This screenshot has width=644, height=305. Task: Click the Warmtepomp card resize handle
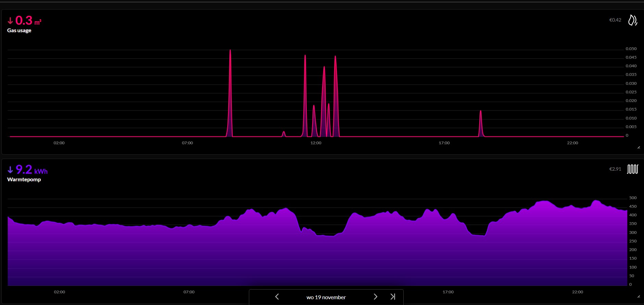pos(639,296)
